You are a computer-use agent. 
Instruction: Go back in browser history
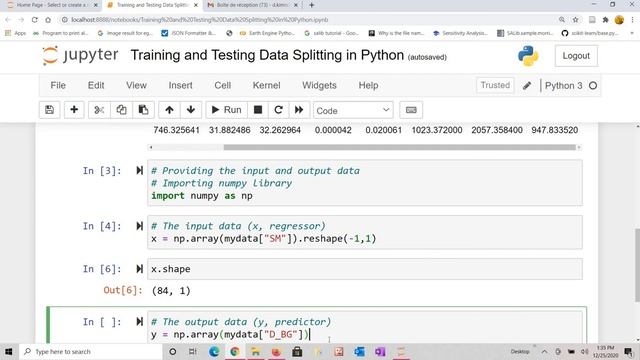tap(8, 20)
